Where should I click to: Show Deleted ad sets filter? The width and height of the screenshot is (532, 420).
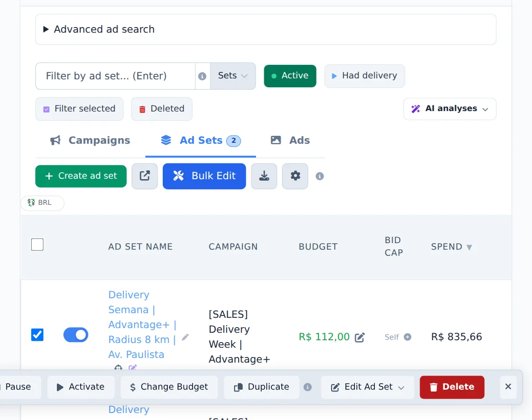pos(162,109)
